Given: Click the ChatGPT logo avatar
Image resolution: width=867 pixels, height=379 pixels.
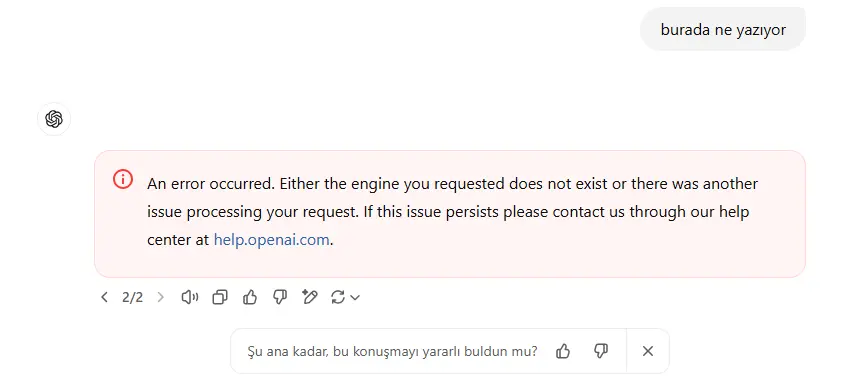Looking at the screenshot, I should (54, 119).
